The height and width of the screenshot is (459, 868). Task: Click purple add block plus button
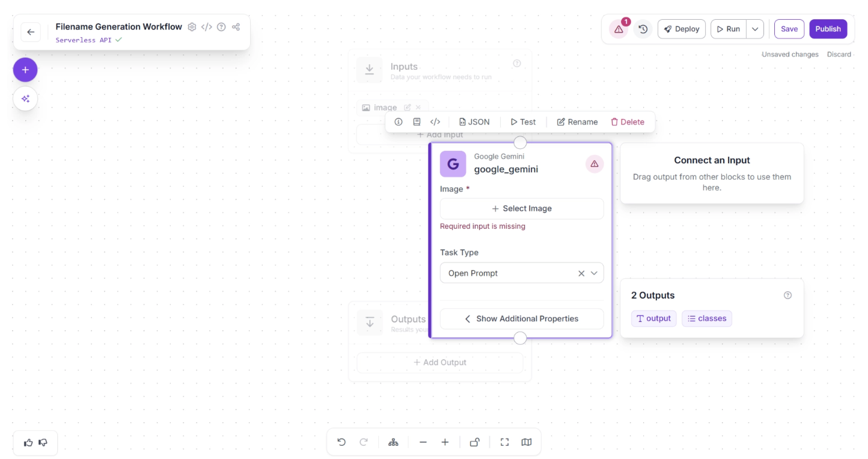pos(25,70)
